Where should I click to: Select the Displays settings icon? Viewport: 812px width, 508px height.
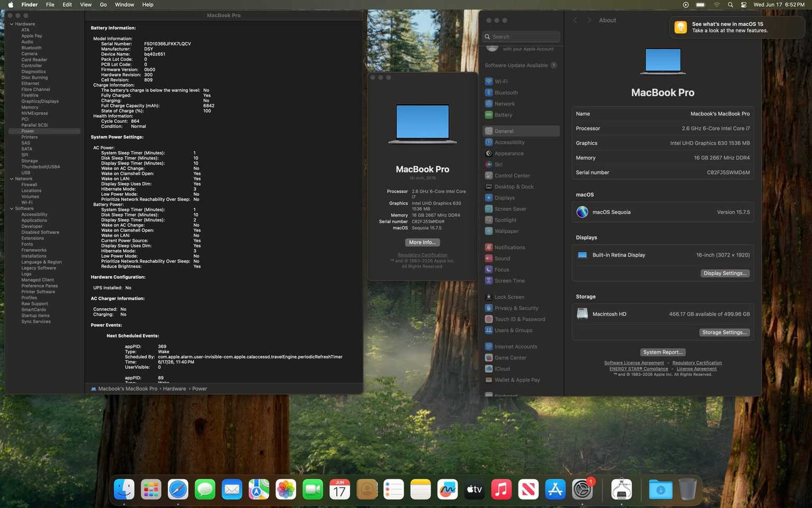tap(488, 198)
